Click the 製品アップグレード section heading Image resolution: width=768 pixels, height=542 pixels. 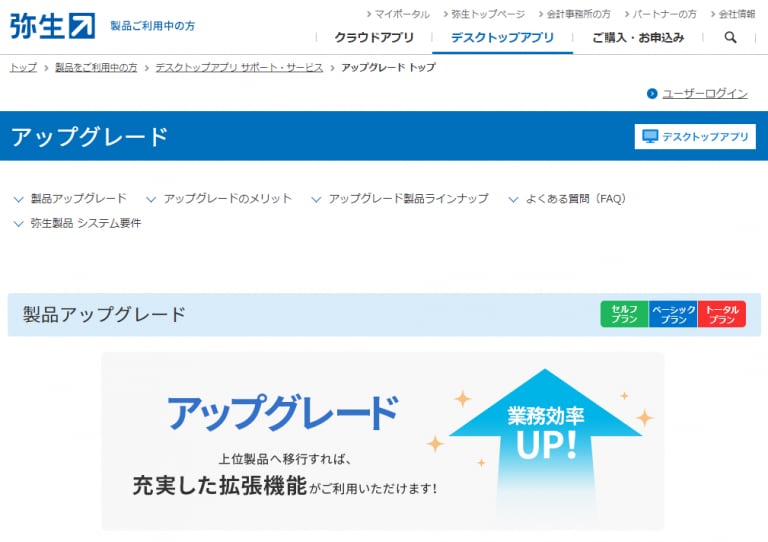click(x=104, y=314)
